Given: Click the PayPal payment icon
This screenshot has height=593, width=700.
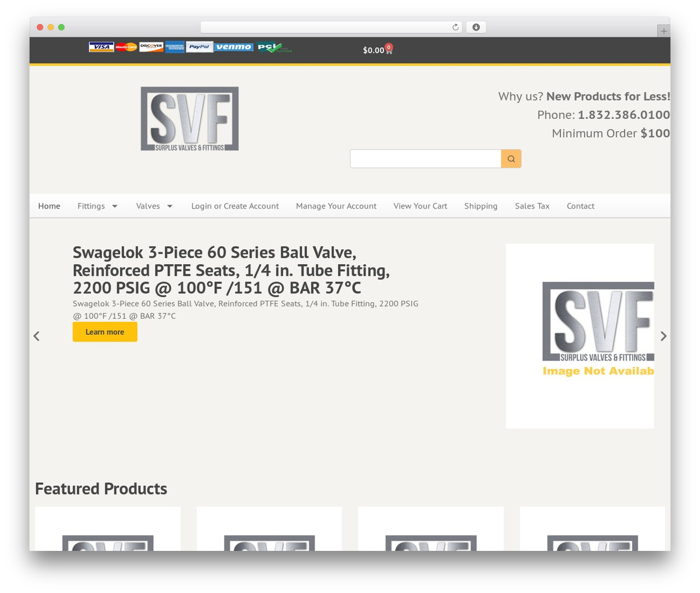Looking at the screenshot, I should (200, 47).
